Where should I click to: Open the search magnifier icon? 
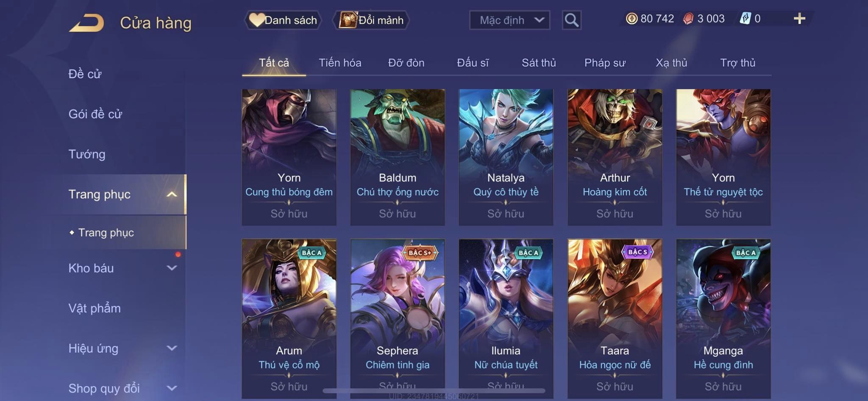tap(571, 20)
